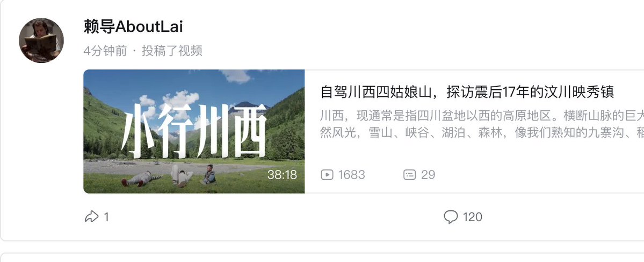644x262 pixels.
Task: Play the 小行川西 video thumbnail
Action: pyautogui.click(x=194, y=131)
